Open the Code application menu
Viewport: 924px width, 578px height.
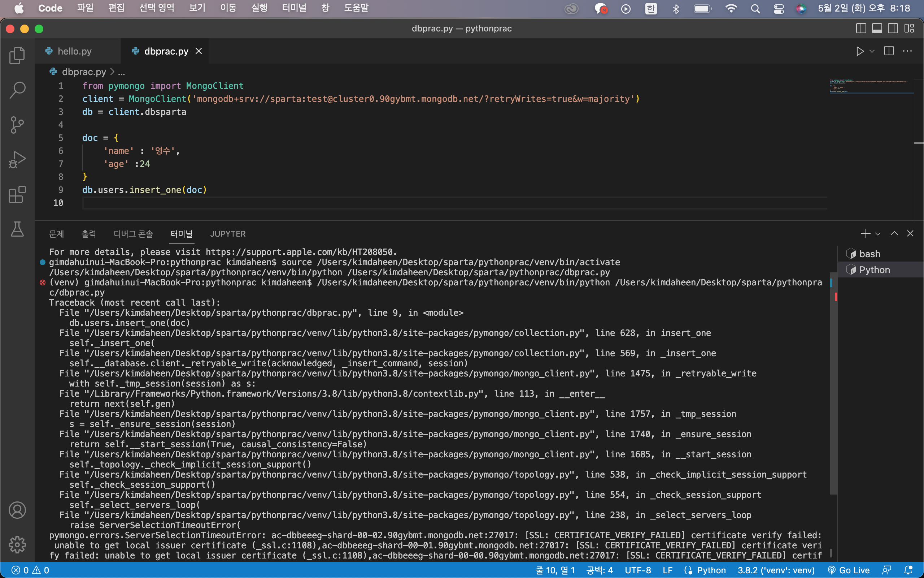(x=51, y=8)
